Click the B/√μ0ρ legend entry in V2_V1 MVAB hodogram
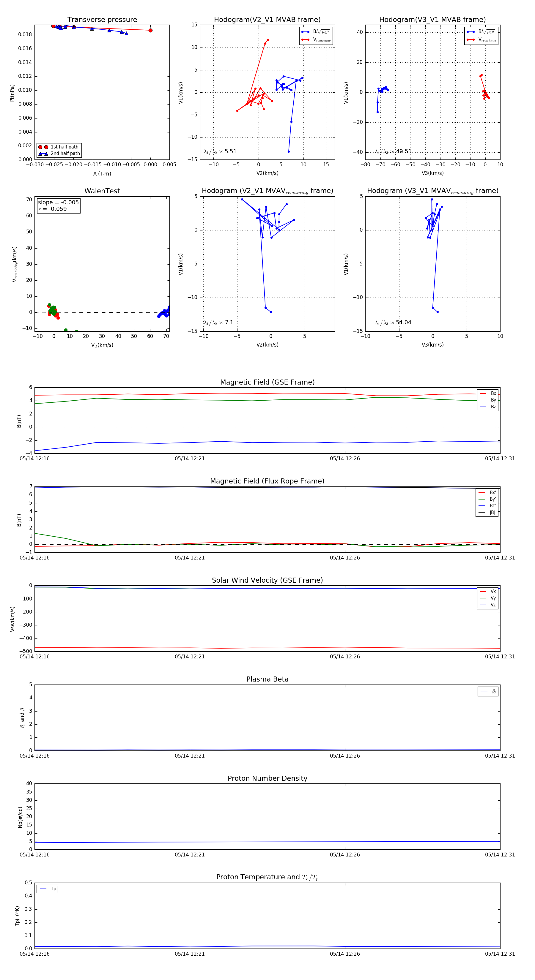 pyautogui.click(x=316, y=32)
